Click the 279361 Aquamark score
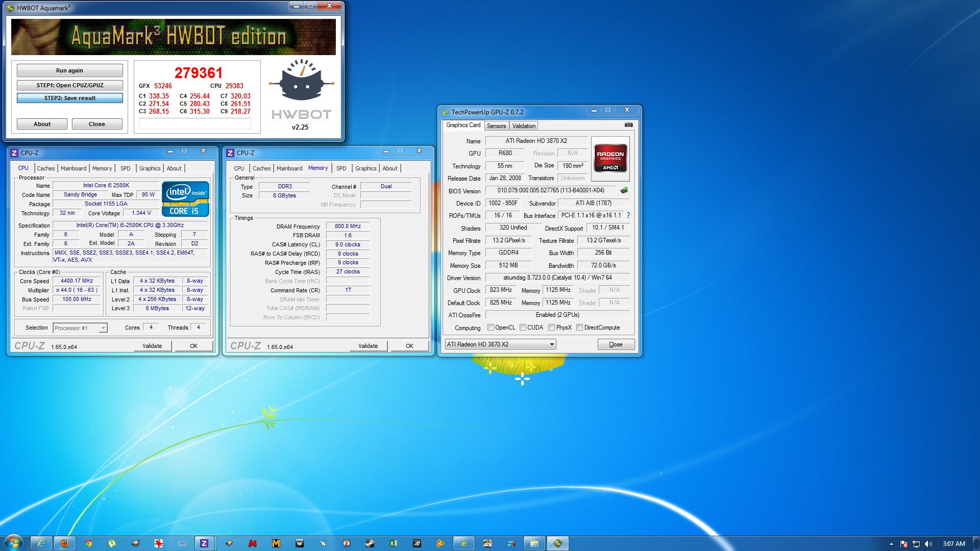This screenshot has width=980, height=551. (x=199, y=72)
